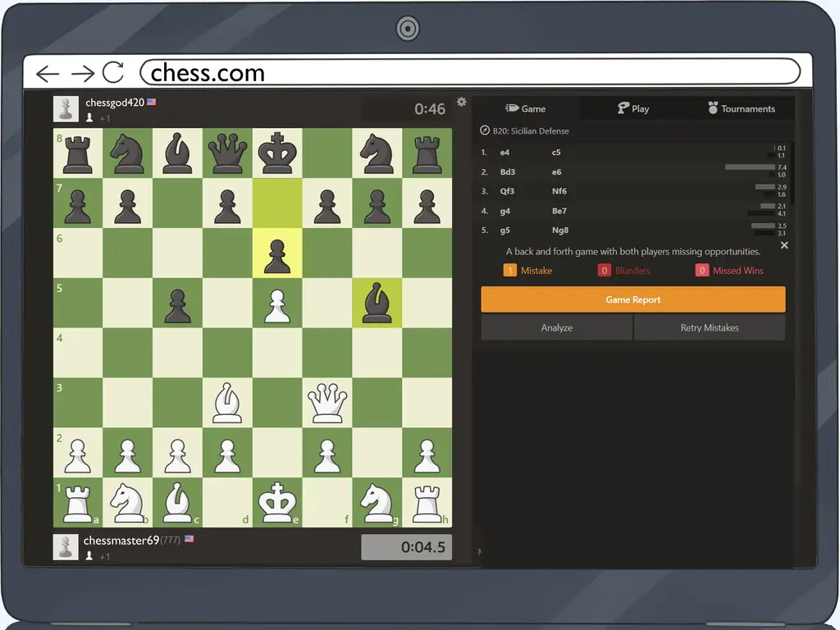840x630 pixels.
Task: Select the white knight on b1
Action: [x=127, y=502]
